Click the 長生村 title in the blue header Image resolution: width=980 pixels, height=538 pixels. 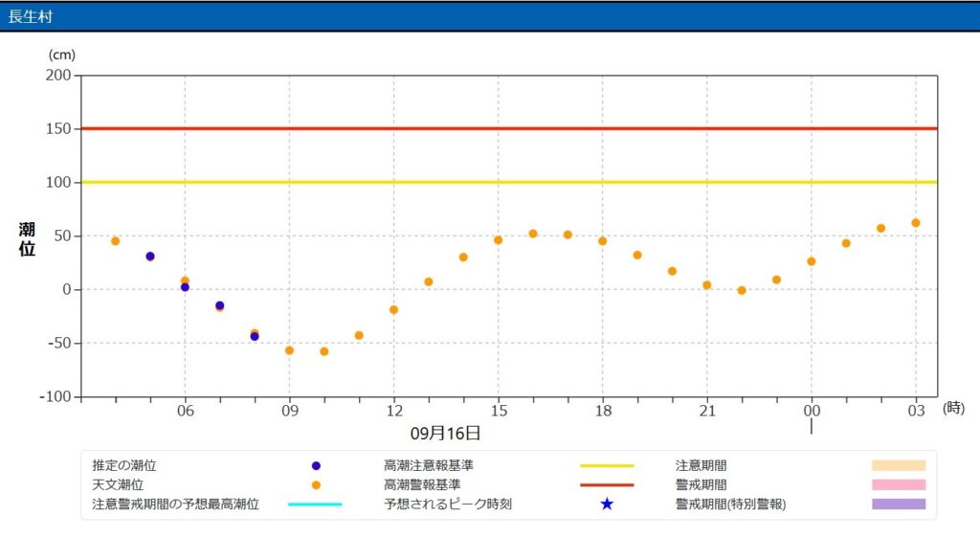(x=30, y=17)
